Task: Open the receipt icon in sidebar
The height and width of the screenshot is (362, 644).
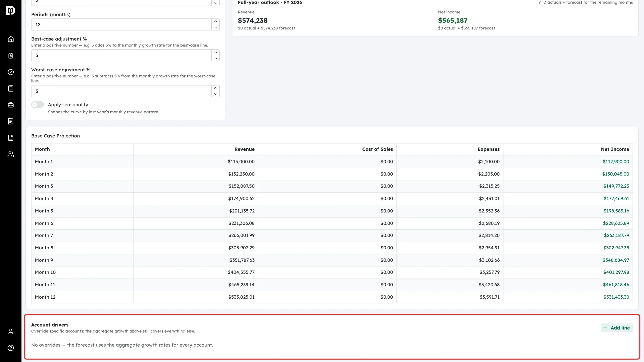Action: 11,121
